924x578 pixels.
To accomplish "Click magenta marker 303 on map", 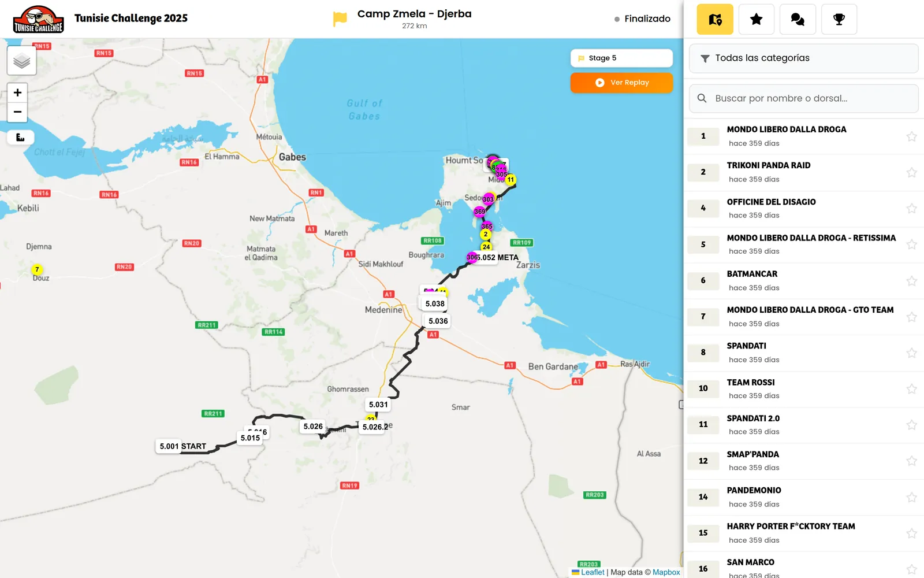I will [x=489, y=199].
